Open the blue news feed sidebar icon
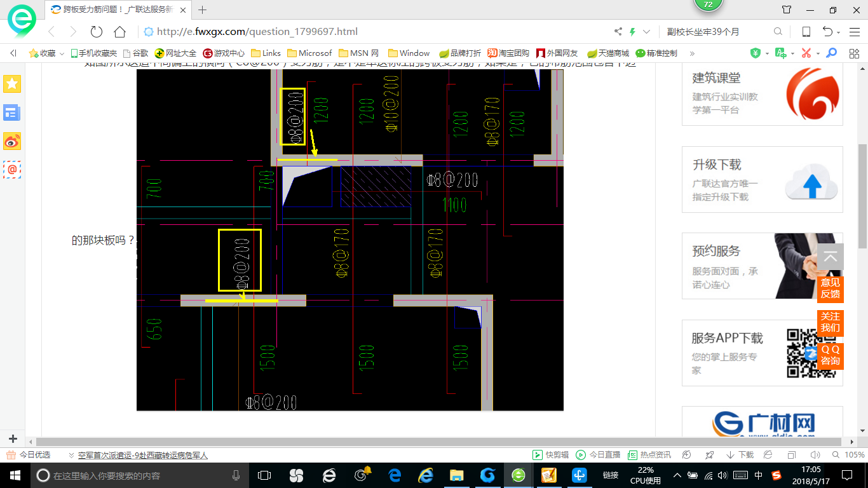 [x=12, y=113]
